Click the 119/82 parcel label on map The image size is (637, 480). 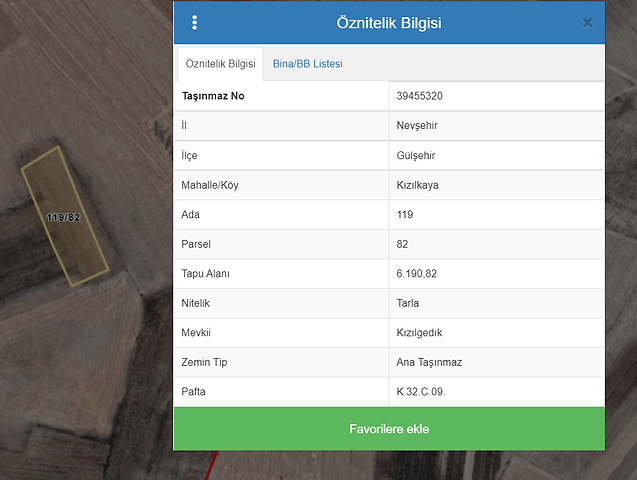point(63,217)
